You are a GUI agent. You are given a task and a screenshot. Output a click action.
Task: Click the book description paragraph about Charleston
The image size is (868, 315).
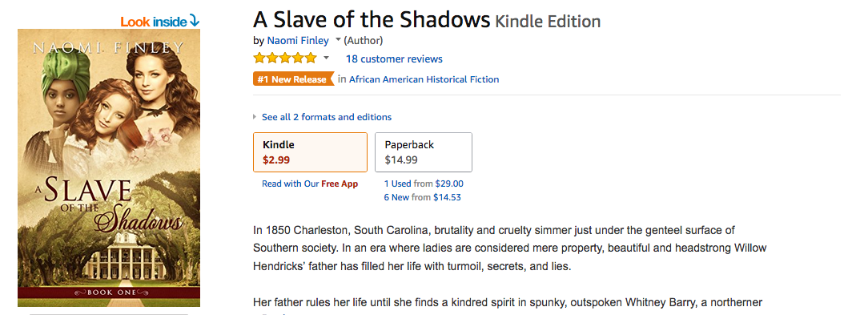pos(510,248)
